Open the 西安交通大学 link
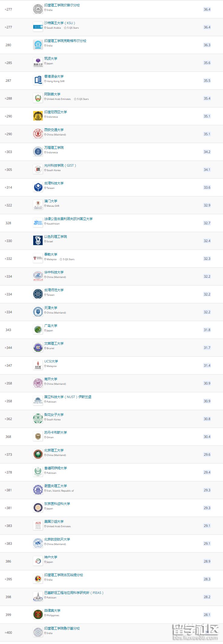 (54, 130)
